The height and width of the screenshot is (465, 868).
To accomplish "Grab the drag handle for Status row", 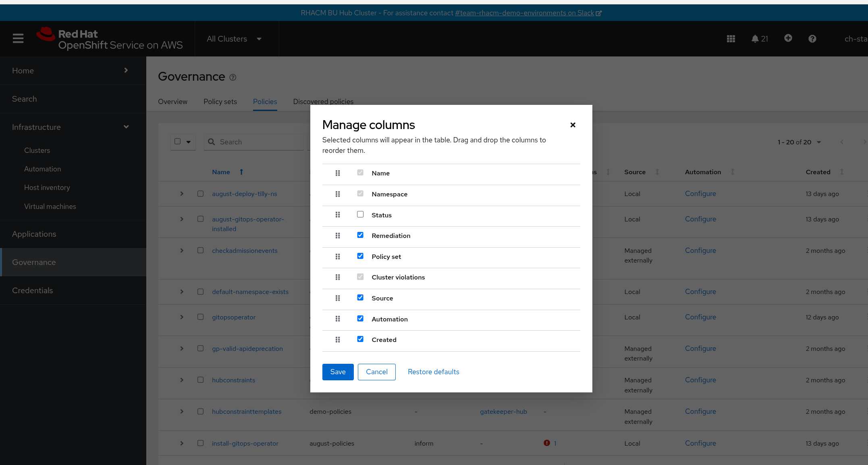I will pos(338,215).
